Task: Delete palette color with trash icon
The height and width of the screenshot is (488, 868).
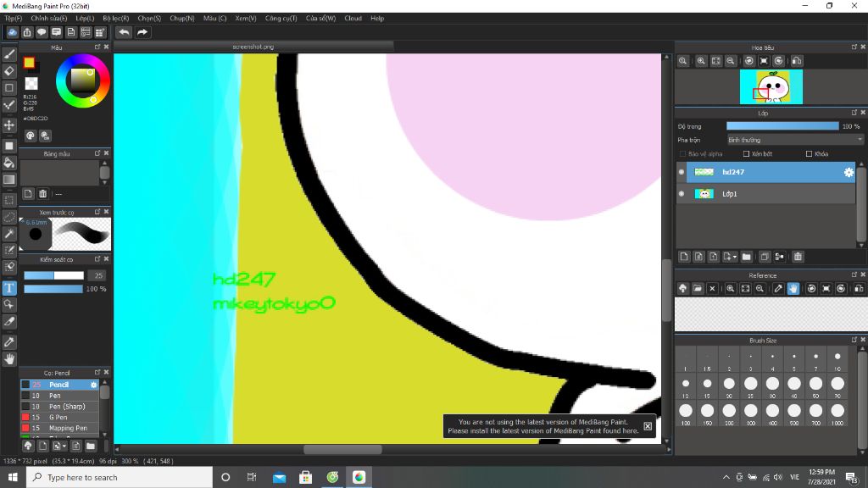Action: tap(42, 194)
